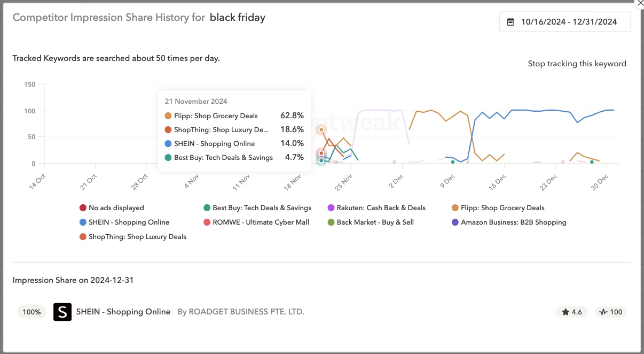This screenshot has height=354, width=644.
Task: Click the calendar icon in the date range picker
Action: coord(511,21)
